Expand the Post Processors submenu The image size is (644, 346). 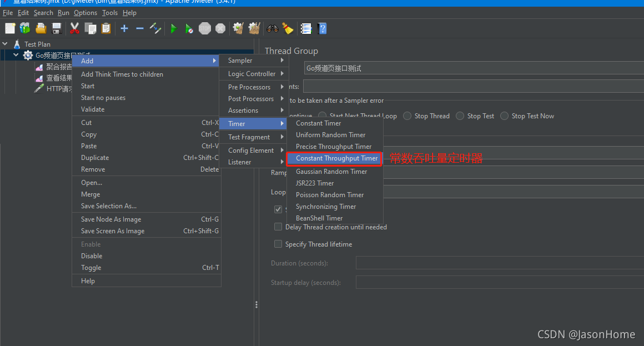tap(254, 99)
